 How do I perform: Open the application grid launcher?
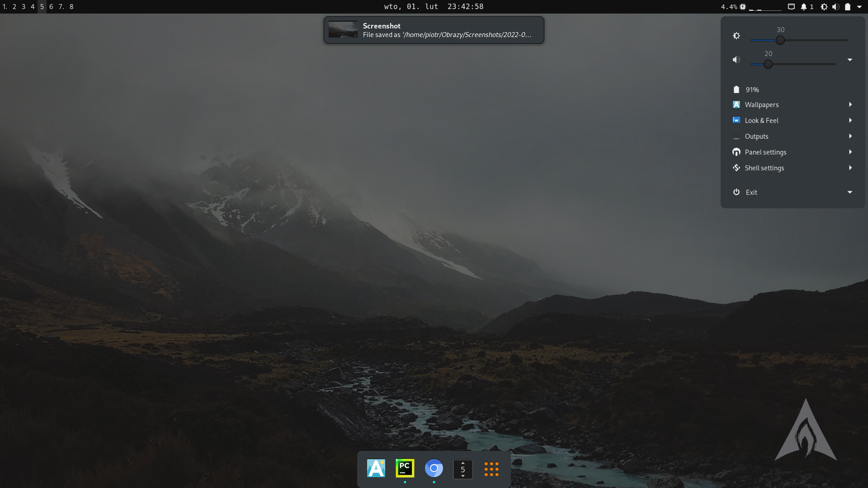point(491,469)
